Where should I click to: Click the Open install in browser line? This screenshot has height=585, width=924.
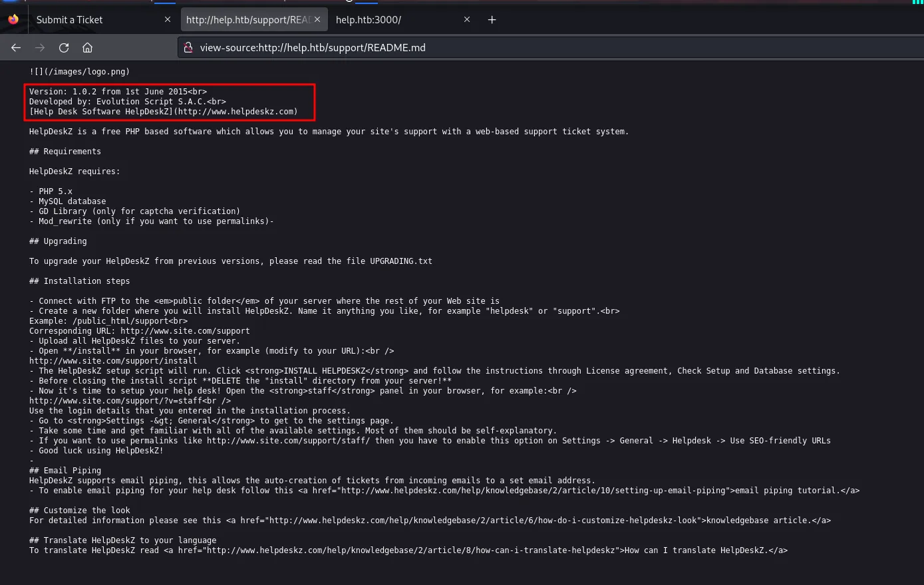(x=212, y=351)
